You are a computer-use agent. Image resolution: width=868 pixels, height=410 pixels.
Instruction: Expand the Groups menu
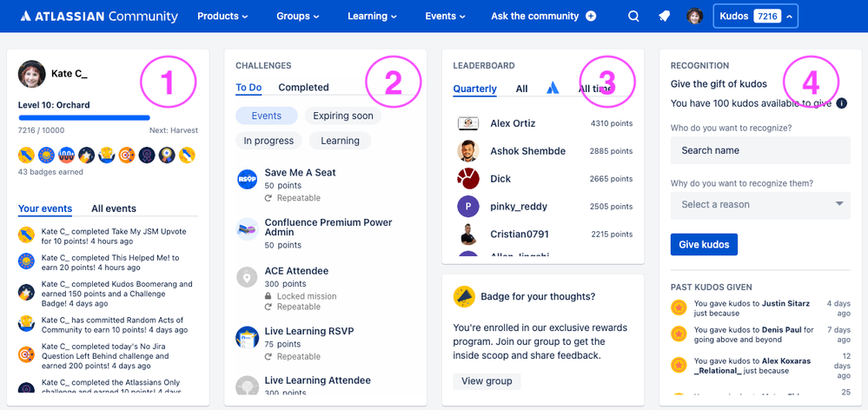pos(298,16)
